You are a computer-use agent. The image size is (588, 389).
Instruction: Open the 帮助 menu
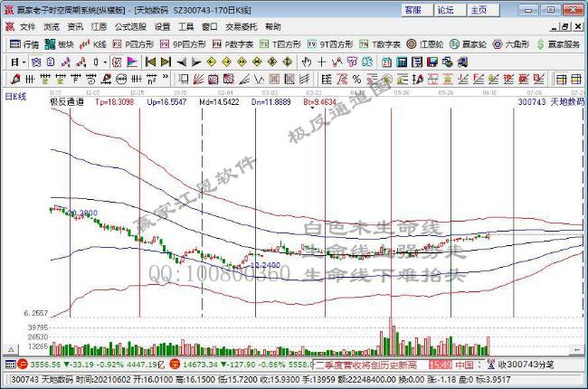click(x=273, y=26)
